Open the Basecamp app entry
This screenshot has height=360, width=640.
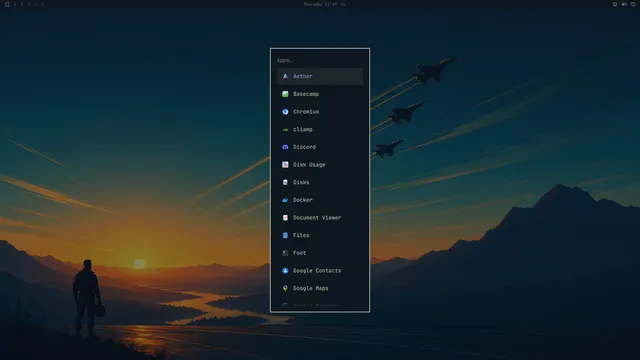pos(320,94)
